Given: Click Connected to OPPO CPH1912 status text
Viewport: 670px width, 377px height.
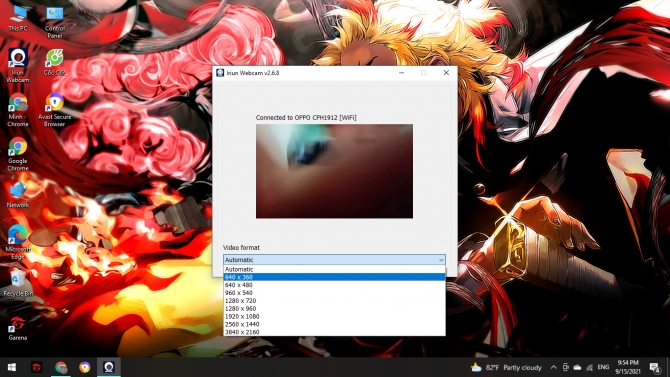Looking at the screenshot, I should point(306,118).
